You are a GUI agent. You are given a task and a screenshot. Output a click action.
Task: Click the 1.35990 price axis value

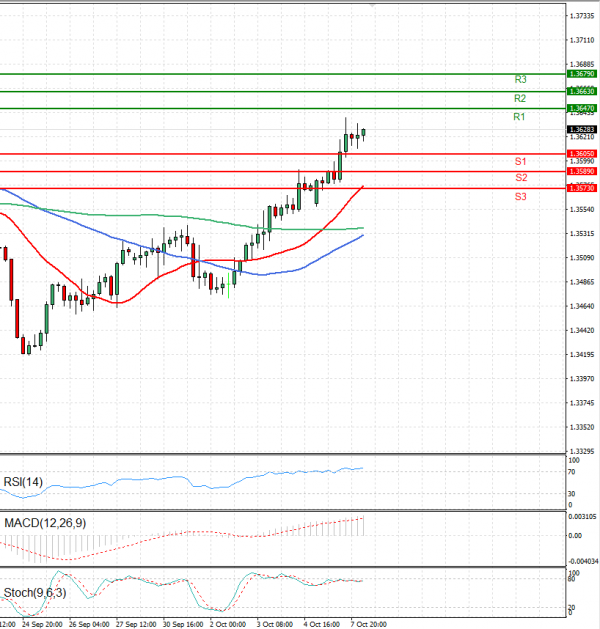pos(582,161)
